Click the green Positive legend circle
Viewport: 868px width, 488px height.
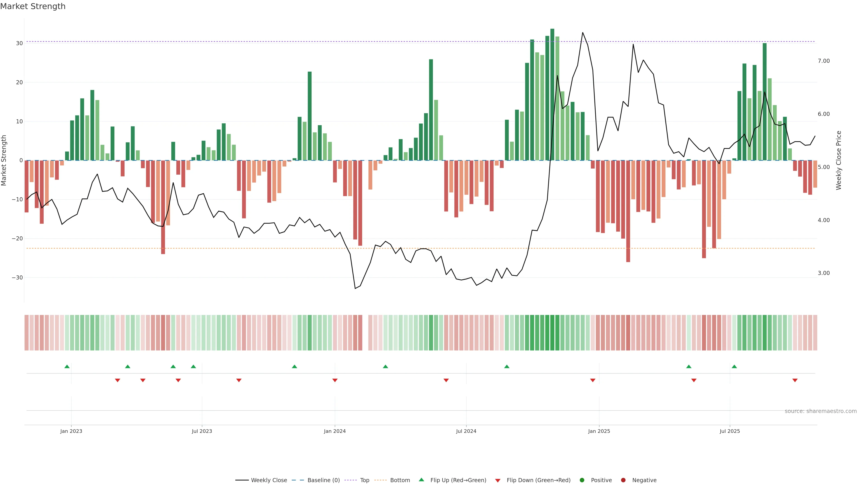click(582, 480)
